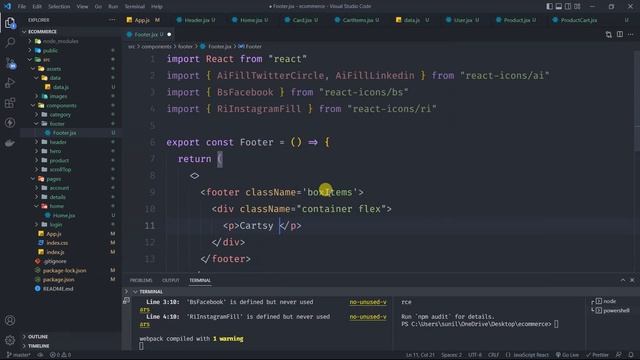This screenshot has height=360, width=640.
Task: Click master branch in status bar
Action: [18, 355]
